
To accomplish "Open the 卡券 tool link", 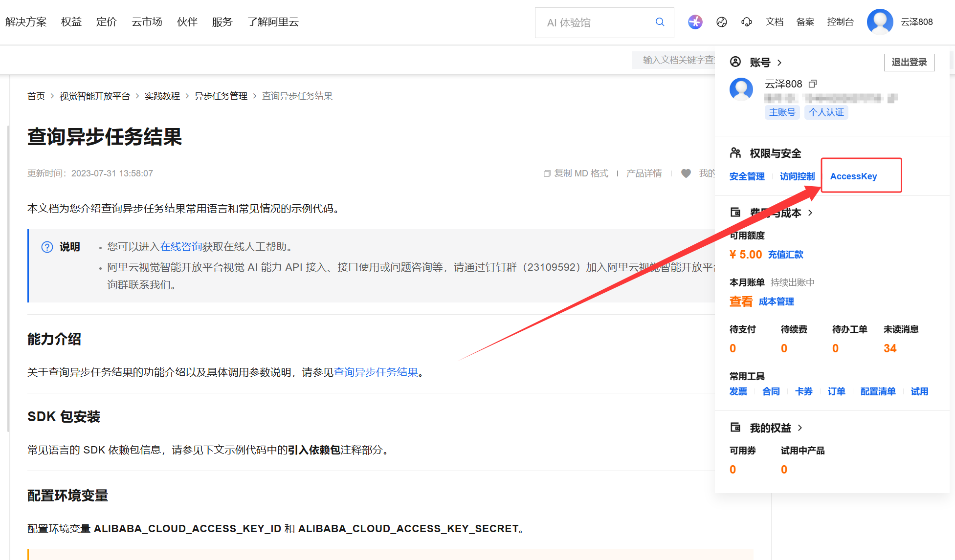I will (x=804, y=391).
